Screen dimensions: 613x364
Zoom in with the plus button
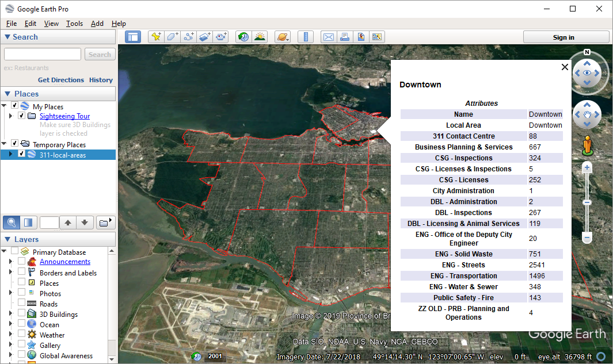tap(587, 168)
